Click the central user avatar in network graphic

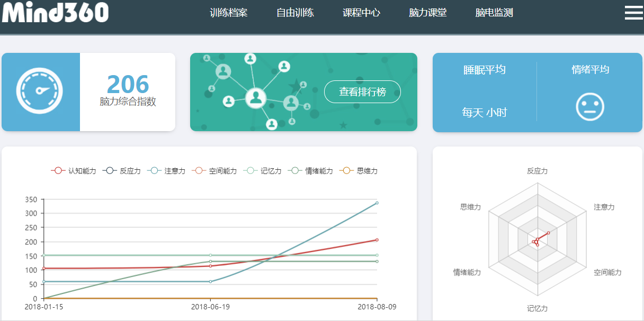[x=256, y=97]
